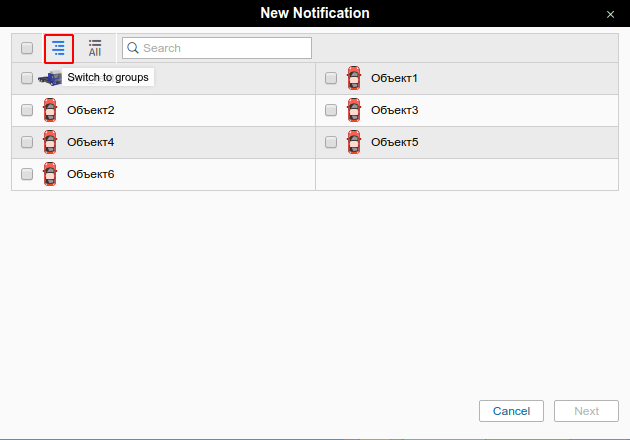630x440 pixels.
Task: Click the red car icon for Объект4
Action: pyautogui.click(x=50, y=142)
